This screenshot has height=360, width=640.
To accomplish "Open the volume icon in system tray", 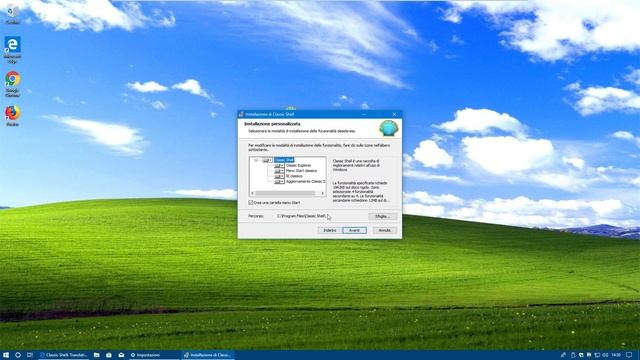I will (605, 355).
